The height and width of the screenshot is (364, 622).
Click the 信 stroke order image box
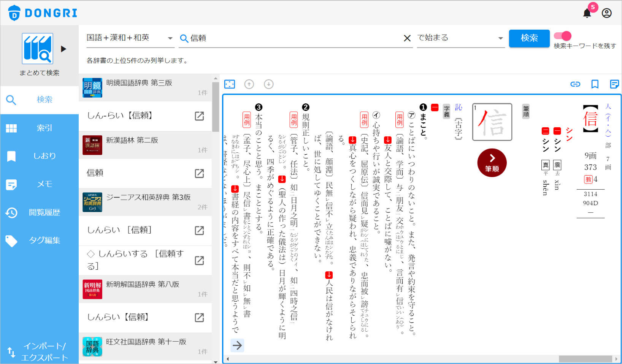pyautogui.click(x=492, y=122)
